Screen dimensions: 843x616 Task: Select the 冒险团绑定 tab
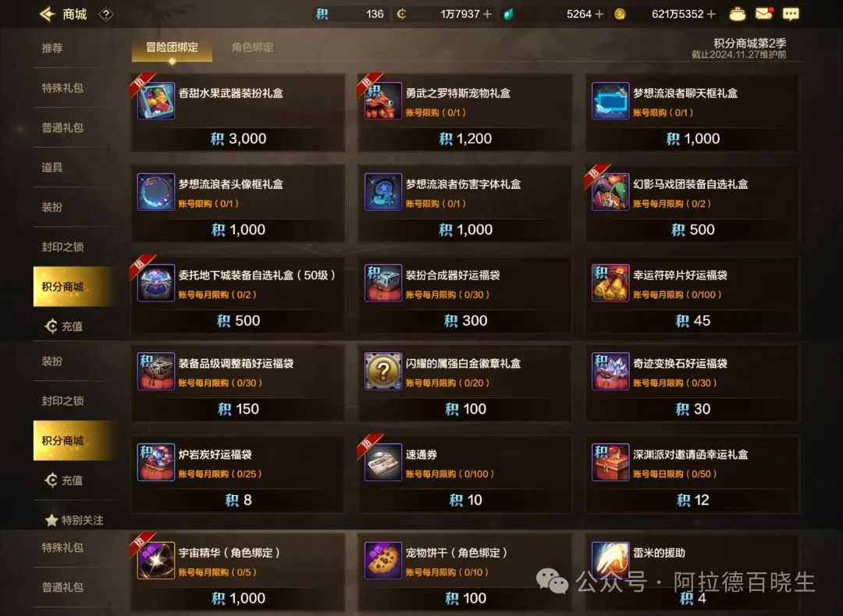click(172, 48)
